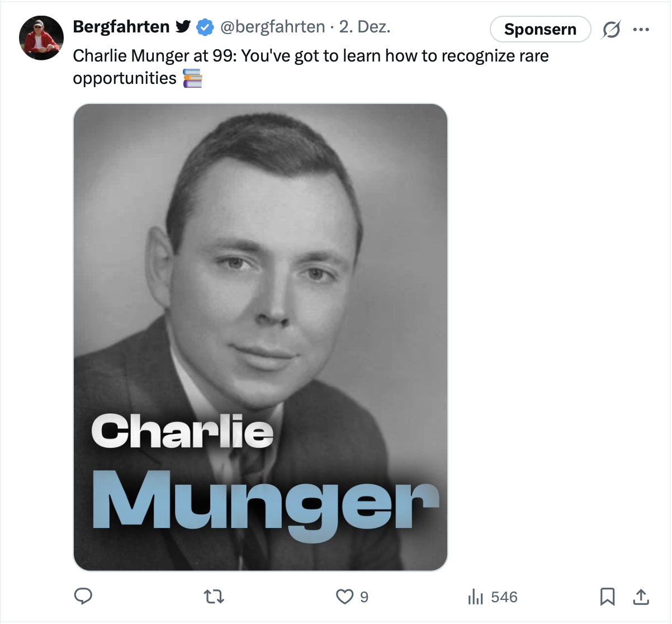This screenshot has width=672, height=624.
Task: Reply using the speech bubble icon
Action: (83, 597)
